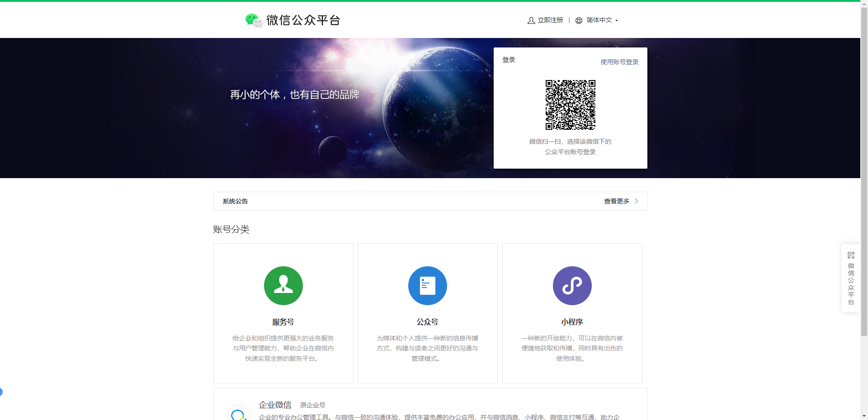
Task: Select the blue 公众号 account icon
Action: point(428,285)
